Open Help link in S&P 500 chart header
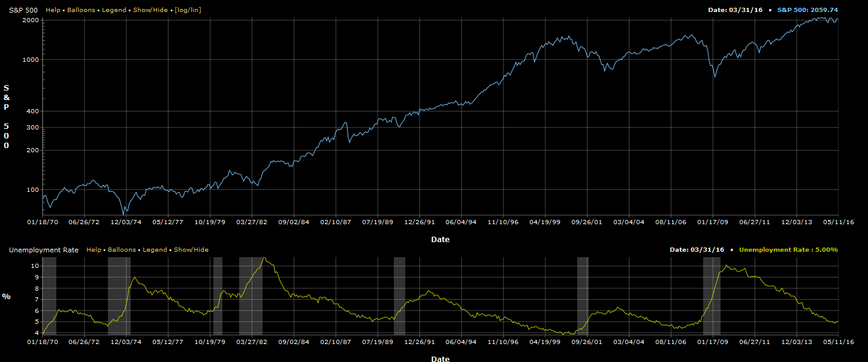Screen dimensions: 868x362 53,10
